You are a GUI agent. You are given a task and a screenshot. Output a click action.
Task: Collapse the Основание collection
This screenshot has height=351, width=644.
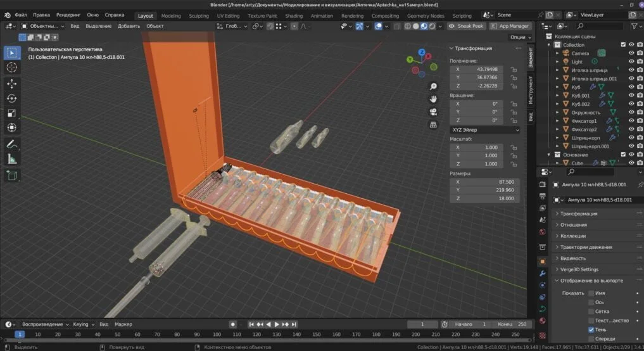(549, 155)
